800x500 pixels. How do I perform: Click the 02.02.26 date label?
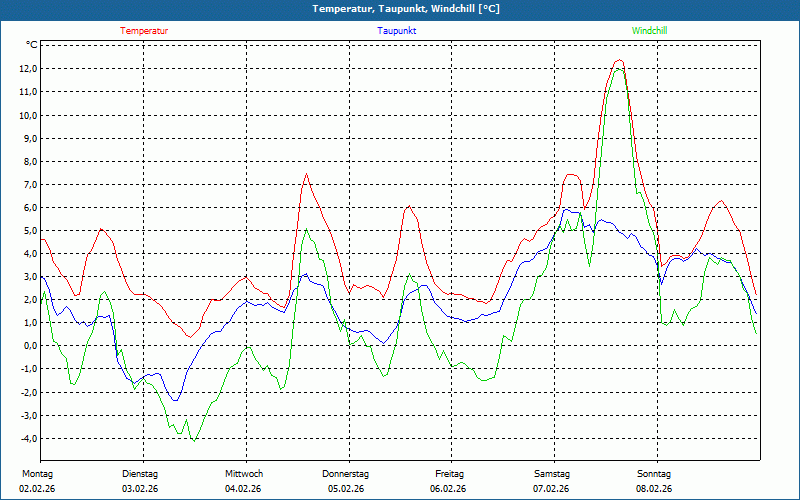point(36,489)
